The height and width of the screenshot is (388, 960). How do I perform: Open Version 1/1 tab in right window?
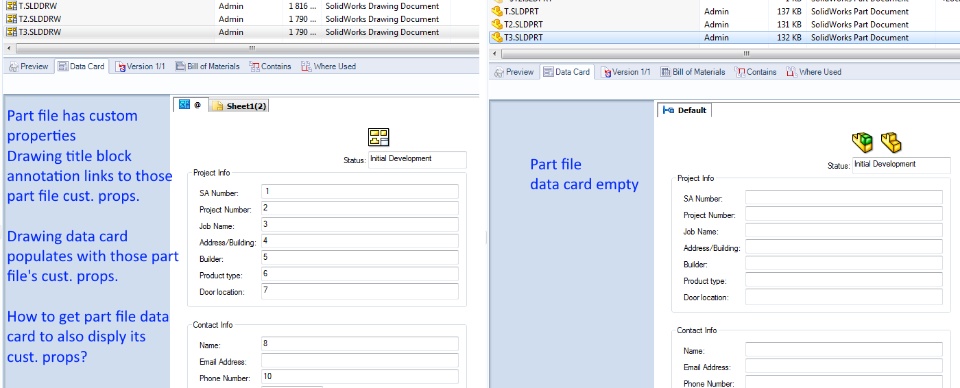(x=626, y=72)
